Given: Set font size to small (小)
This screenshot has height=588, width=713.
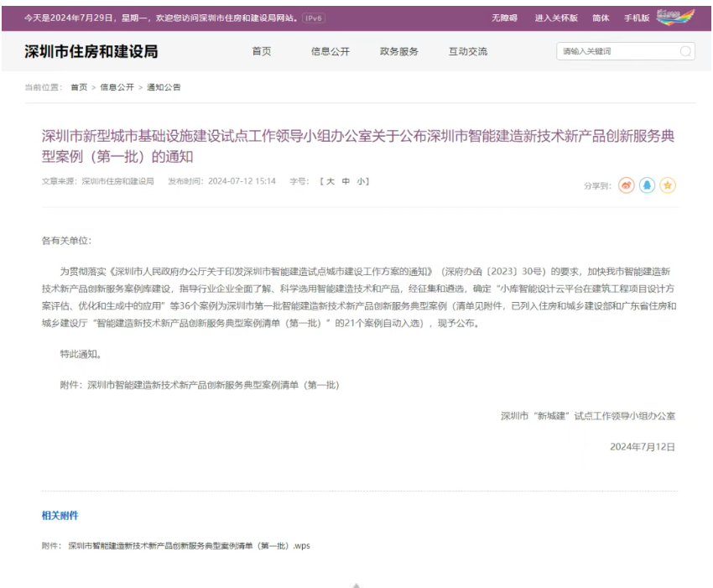Looking at the screenshot, I should 360,181.
